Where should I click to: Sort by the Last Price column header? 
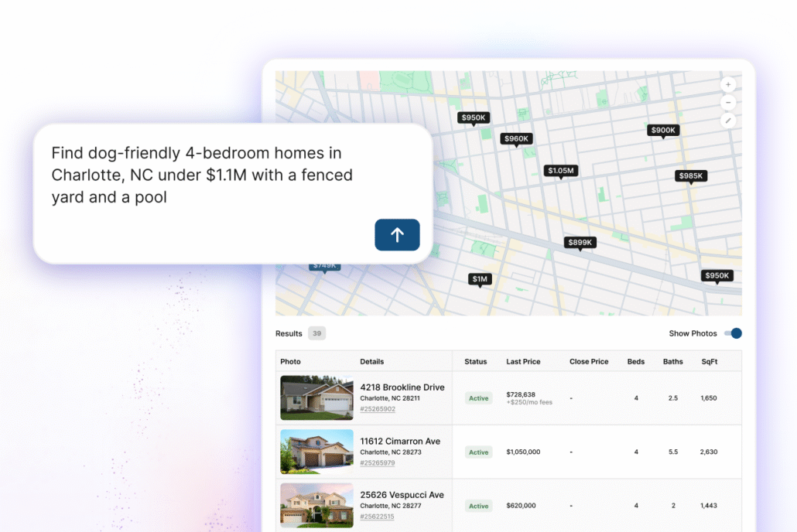pyautogui.click(x=523, y=361)
